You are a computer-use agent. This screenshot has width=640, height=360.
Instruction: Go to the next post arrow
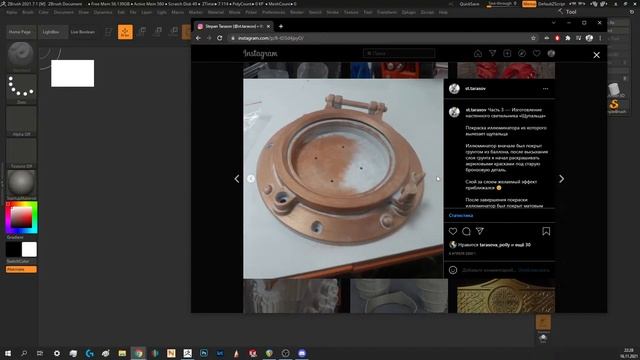(x=562, y=179)
